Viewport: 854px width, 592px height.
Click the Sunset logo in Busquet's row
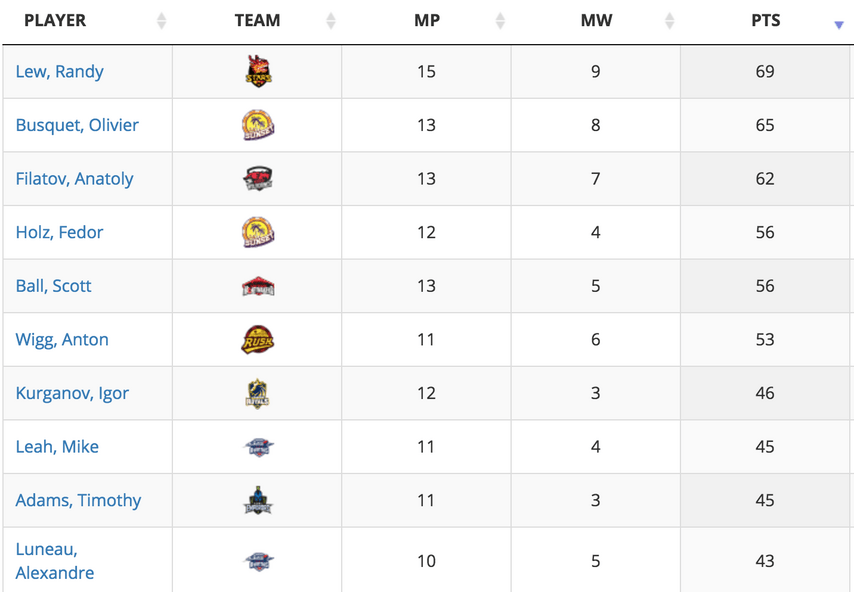point(258,125)
